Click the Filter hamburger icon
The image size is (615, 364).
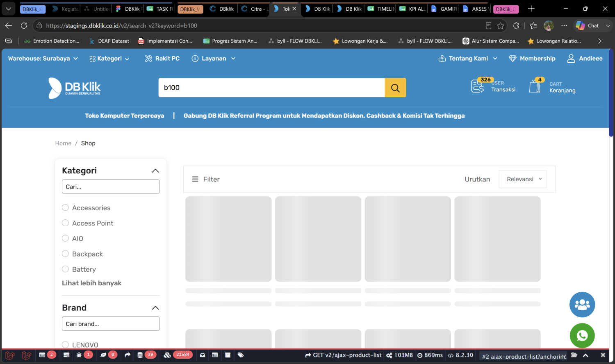pyautogui.click(x=195, y=179)
